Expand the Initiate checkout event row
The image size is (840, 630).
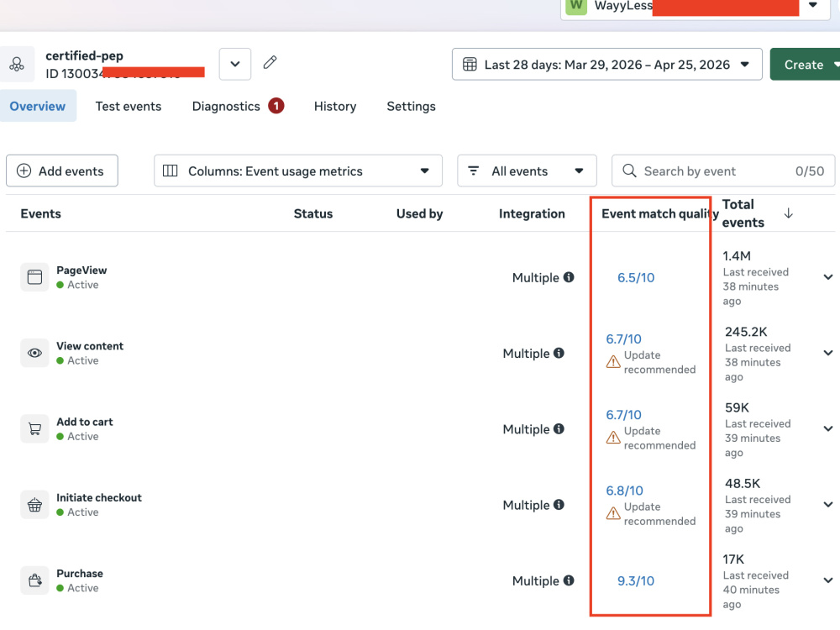click(828, 504)
